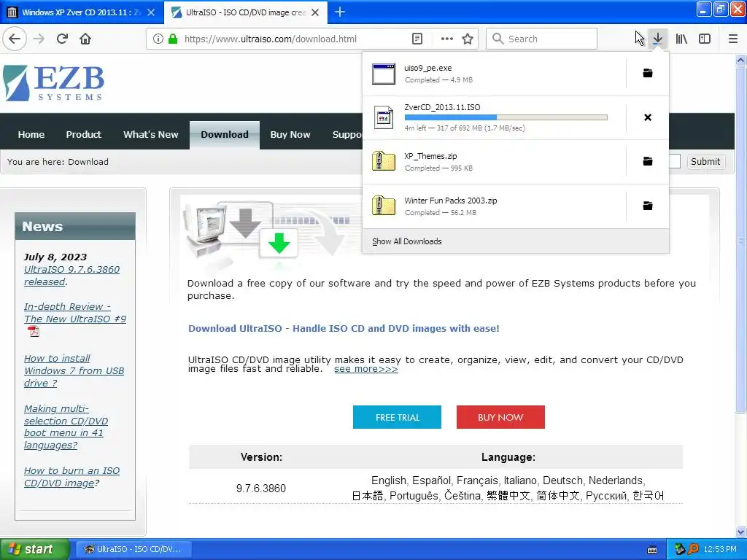Click the XP_Themes.zip folder icon

384,161
